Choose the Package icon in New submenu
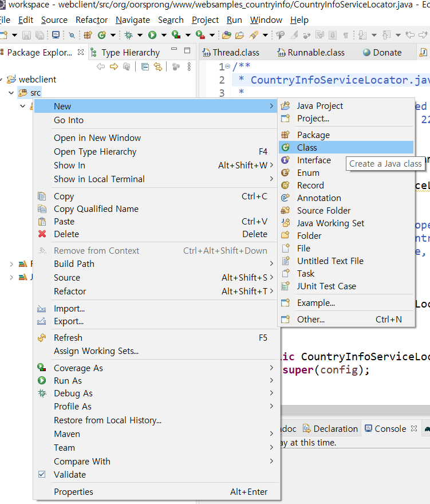Image resolution: width=430 pixels, height=504 pixels. [285, 135]
